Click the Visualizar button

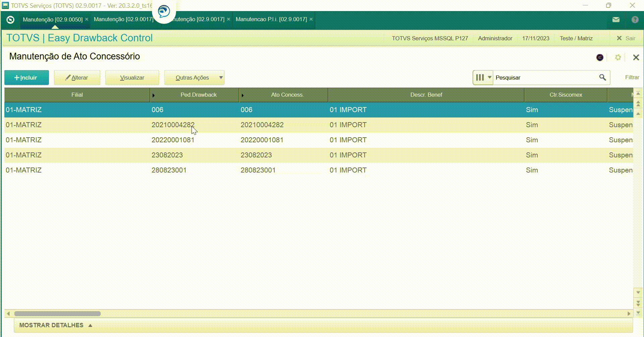132,78
